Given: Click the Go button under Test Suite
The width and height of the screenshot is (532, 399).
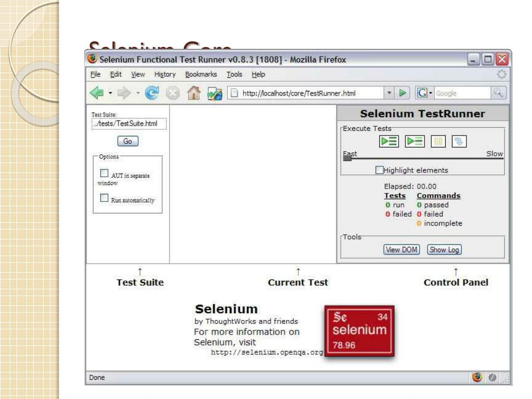Looking at the screenshot, I should tap(128, 141).
